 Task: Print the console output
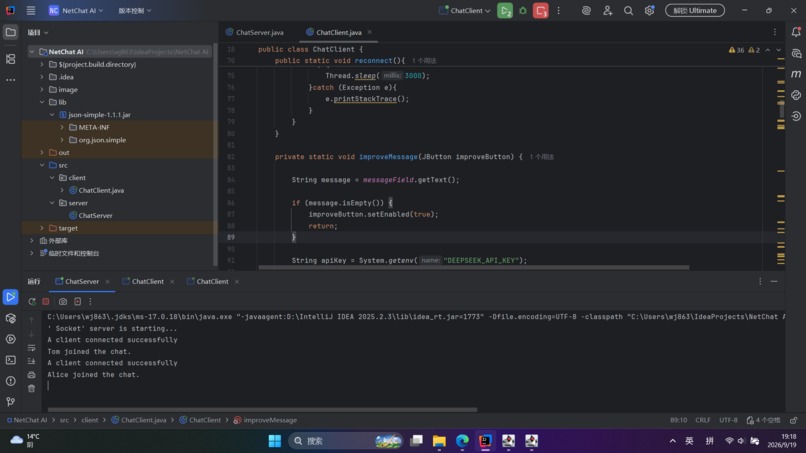coord(31,375)
